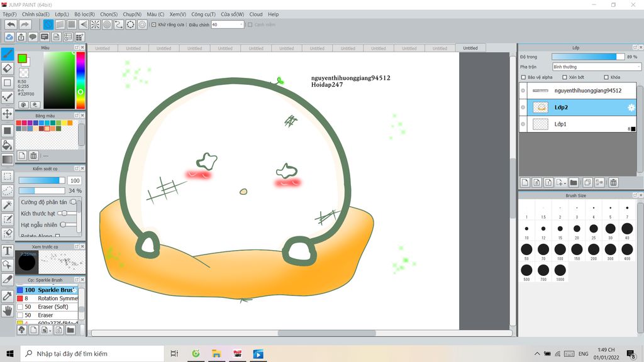
Task: Select the Lasso selection tool
Action: pos(8,190)
